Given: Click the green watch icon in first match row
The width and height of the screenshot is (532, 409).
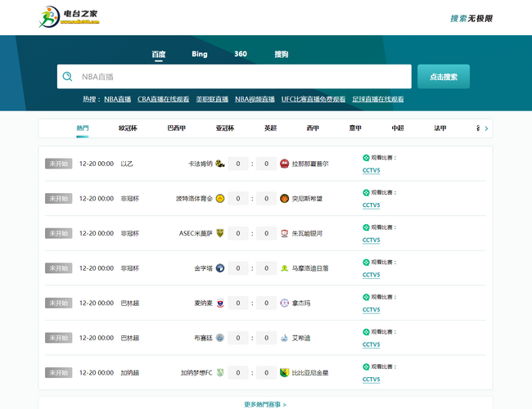Looking at the screenshot, I should pyautogui.click(x=366, y=158).
